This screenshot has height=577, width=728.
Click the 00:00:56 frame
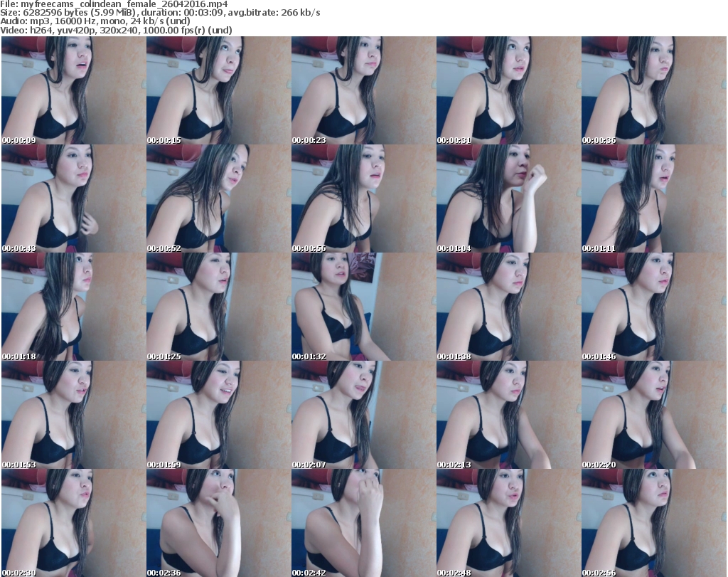pos(363,198)
